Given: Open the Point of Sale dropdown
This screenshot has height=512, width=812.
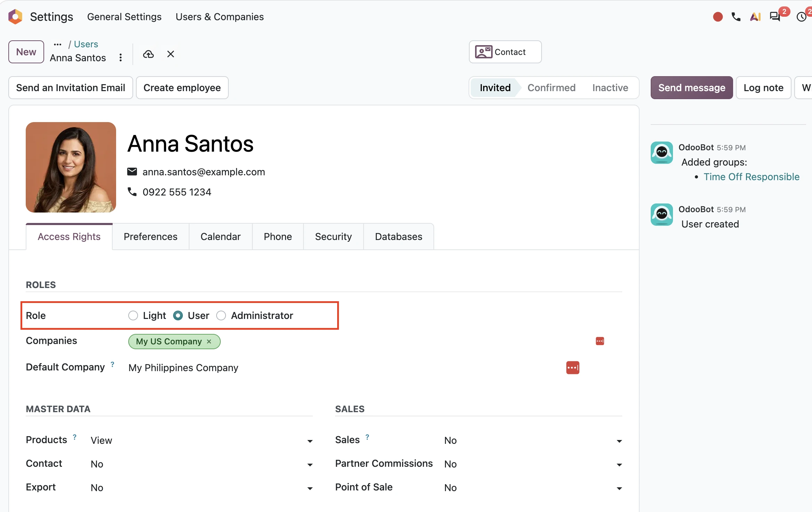Looking at the screenshot, I should tap(533, 488).
